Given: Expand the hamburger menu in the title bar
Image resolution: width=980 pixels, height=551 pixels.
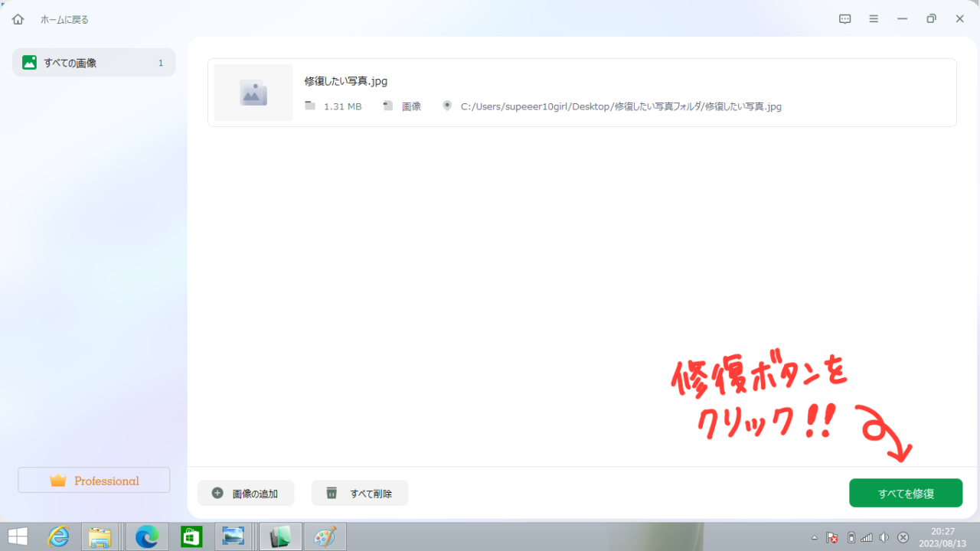Looking at the screenshot, I should click(874, 18).
